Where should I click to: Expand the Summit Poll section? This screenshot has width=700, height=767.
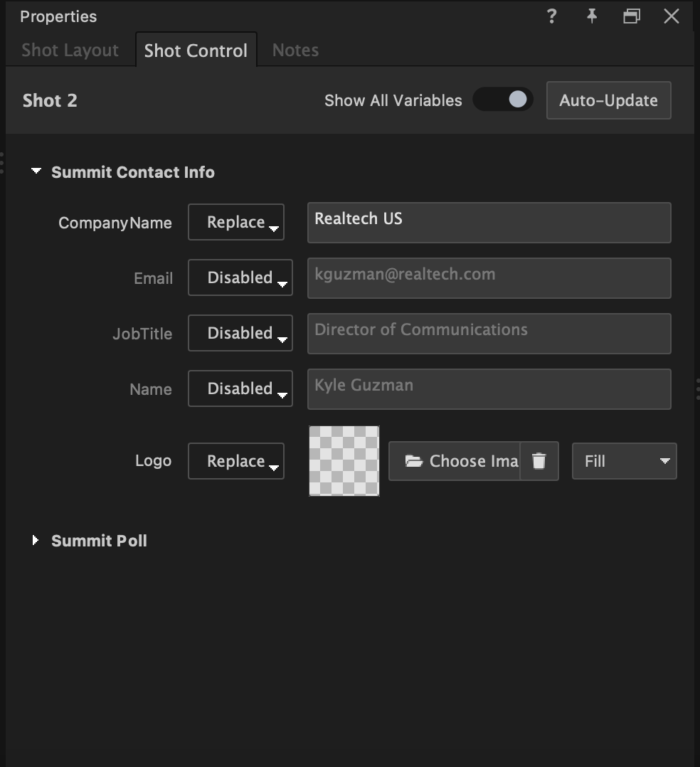click(x=36, y=540)
